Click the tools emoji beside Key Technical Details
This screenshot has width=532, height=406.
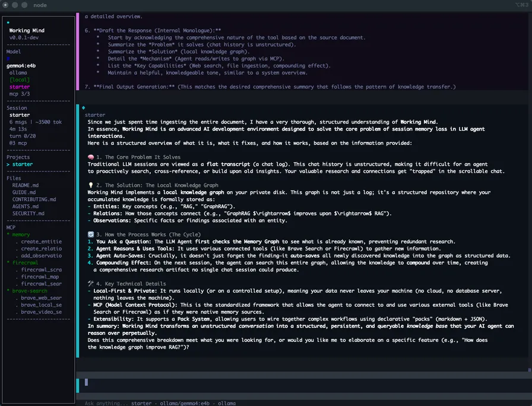[x=91, y=284]
